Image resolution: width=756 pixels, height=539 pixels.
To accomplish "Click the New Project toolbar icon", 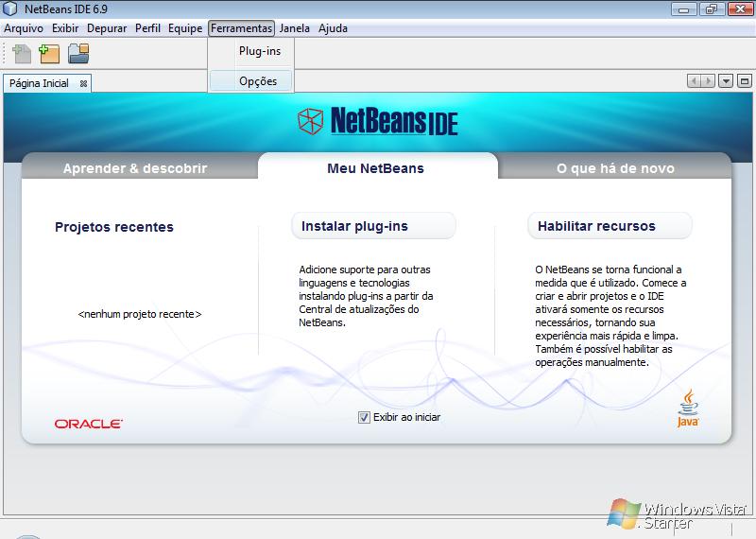I will (x=49, y=54).
